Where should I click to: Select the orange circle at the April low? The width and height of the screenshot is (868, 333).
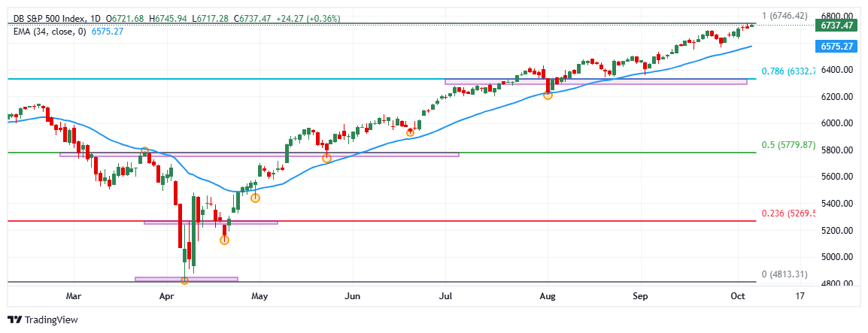pyautogui.click(x=184, y=280)
